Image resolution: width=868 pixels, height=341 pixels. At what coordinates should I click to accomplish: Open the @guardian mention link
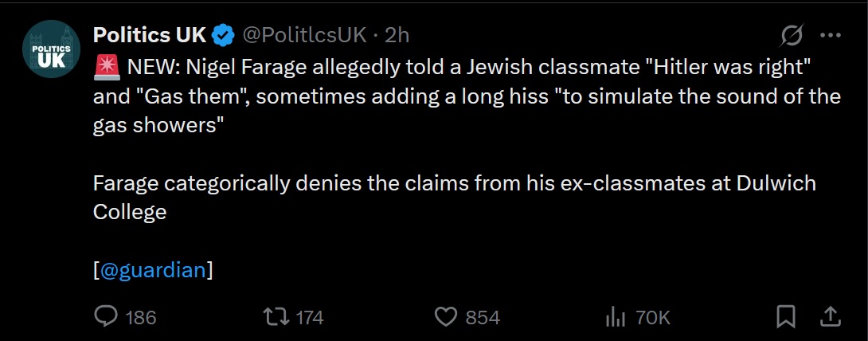coord(154,271)
